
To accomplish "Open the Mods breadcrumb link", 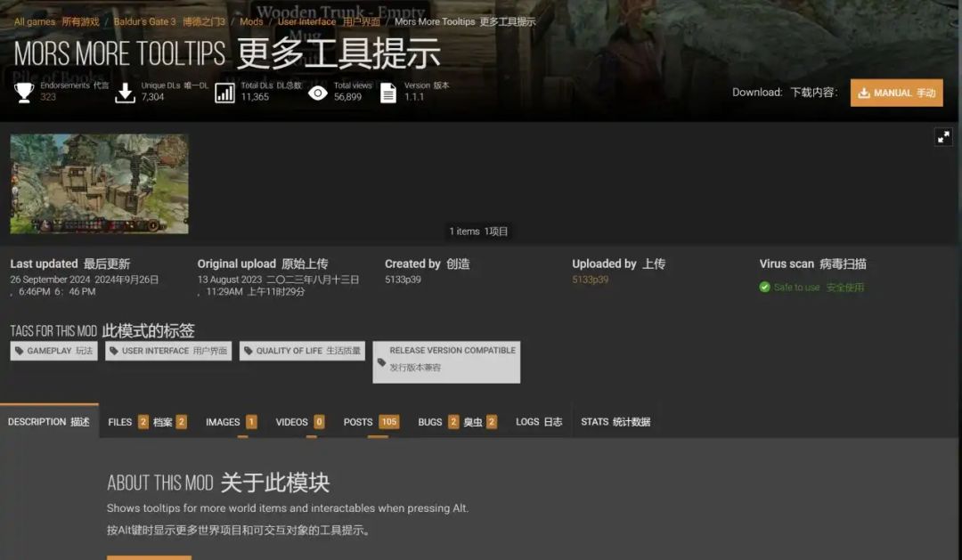I will (x=251, y=21).
